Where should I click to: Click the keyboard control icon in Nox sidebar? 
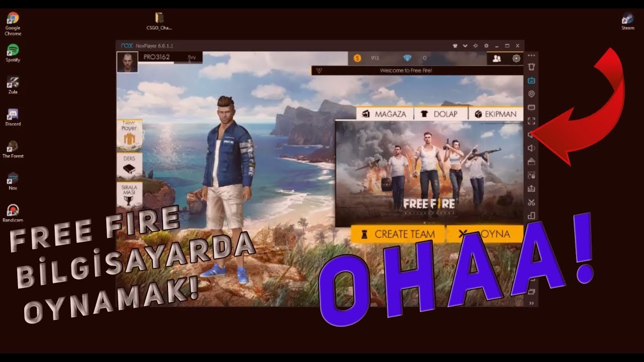click(531, 80)
